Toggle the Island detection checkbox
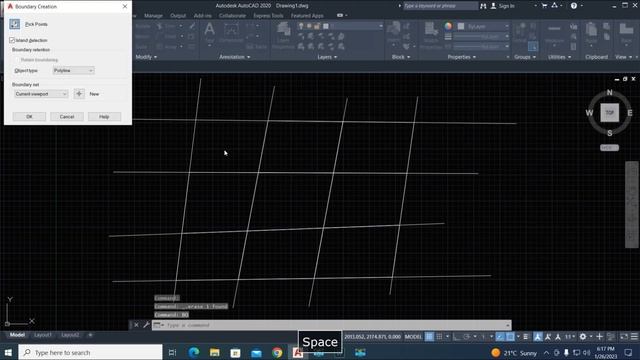The height and width of the screenshot is (360, 640). pos(12,40)
